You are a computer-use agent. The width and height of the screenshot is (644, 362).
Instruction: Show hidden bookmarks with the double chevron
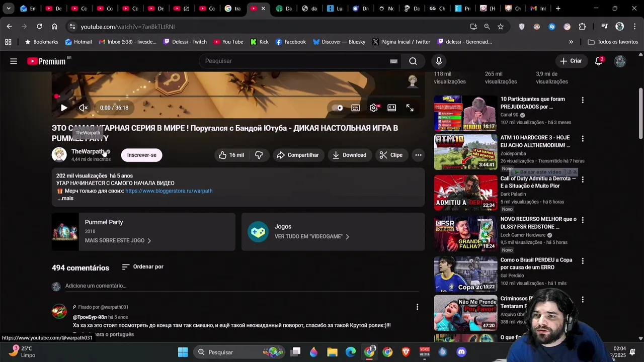point(571,42)
